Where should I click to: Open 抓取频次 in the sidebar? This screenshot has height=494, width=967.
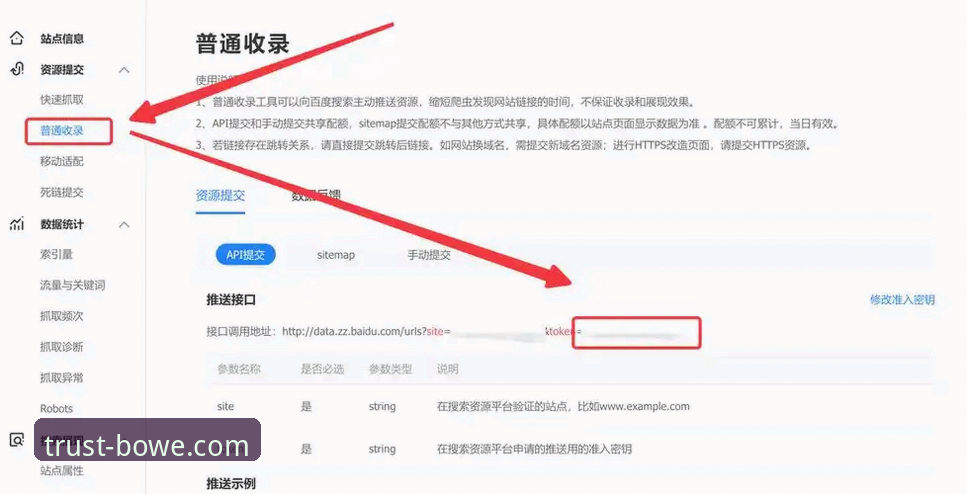pyautogui.click(x=62, y=316)
